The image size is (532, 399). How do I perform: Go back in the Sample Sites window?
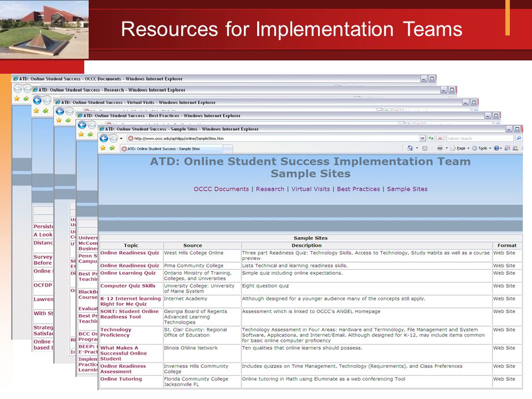tap(104, 139)
